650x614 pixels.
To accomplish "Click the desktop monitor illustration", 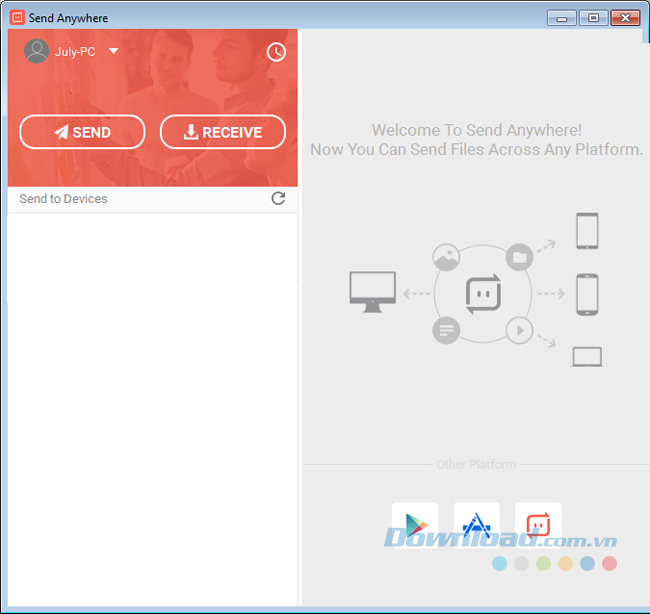I will (x=372, y=292).
